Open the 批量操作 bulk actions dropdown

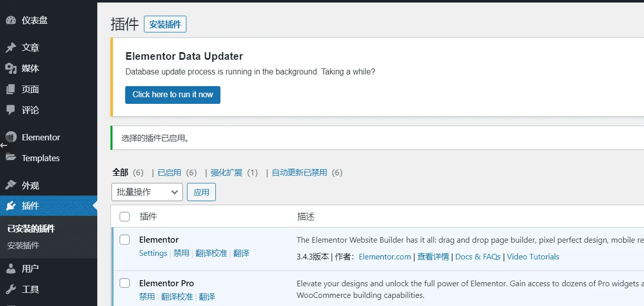coord(147,192)
